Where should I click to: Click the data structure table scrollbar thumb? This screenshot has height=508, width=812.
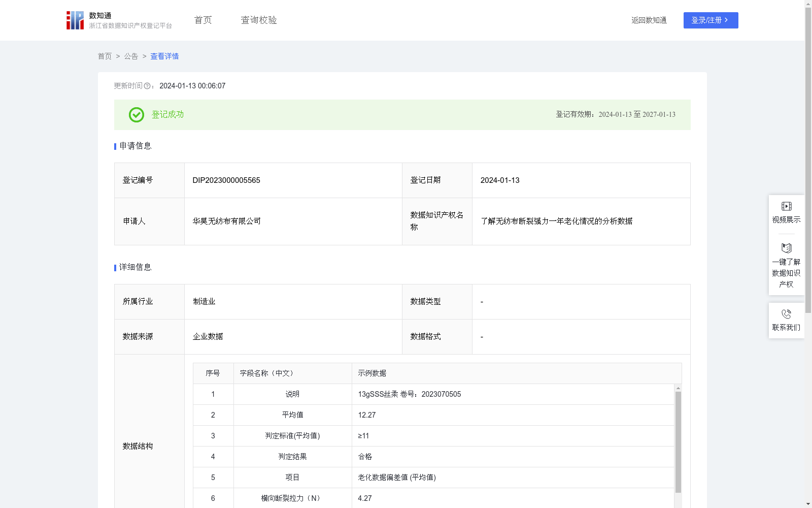(678, 442)
